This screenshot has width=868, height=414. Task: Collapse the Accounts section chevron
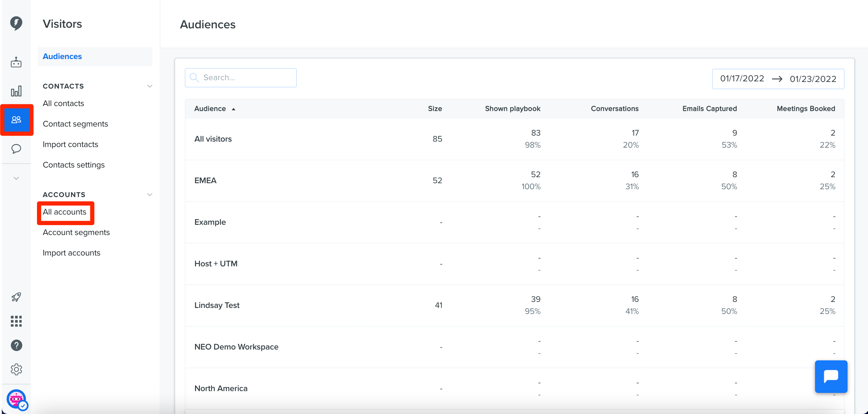(x=150, y=195)
